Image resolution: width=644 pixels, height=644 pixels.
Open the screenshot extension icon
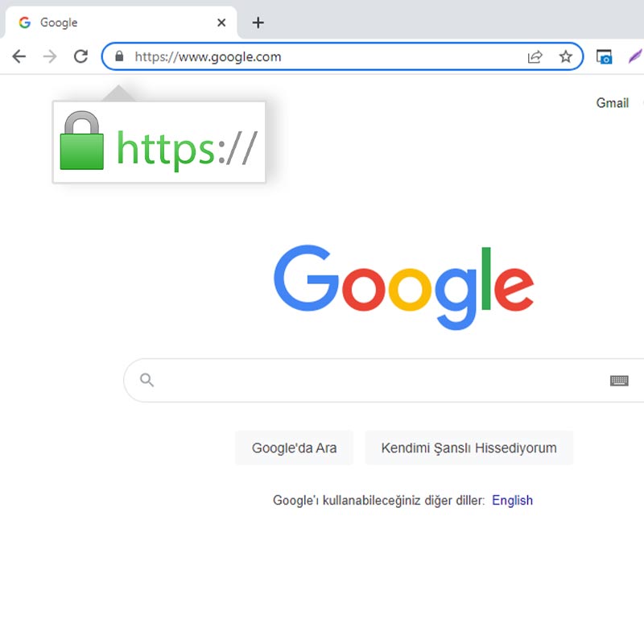coord(605,56)
